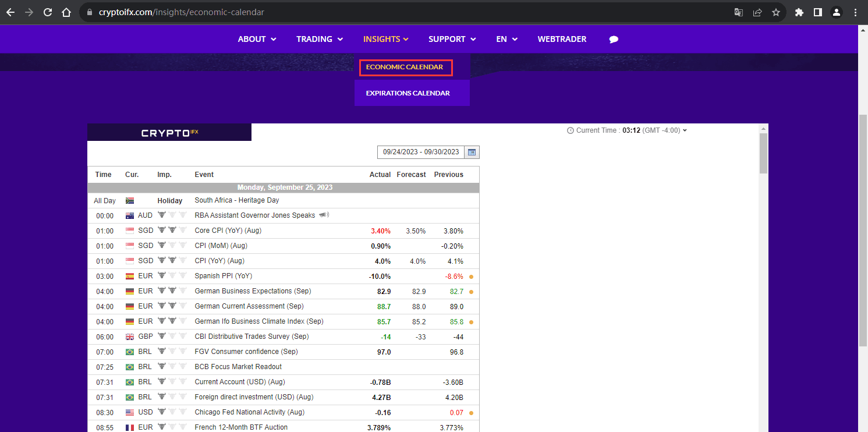Open the browser profile menu
The width and height of the screenshot is (868, 432).
837,12
